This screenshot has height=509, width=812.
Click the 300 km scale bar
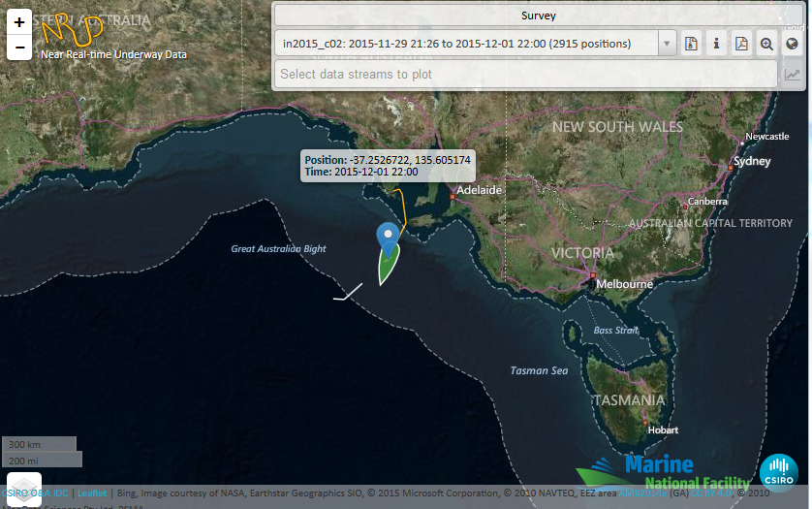click(x=40, y=444)
